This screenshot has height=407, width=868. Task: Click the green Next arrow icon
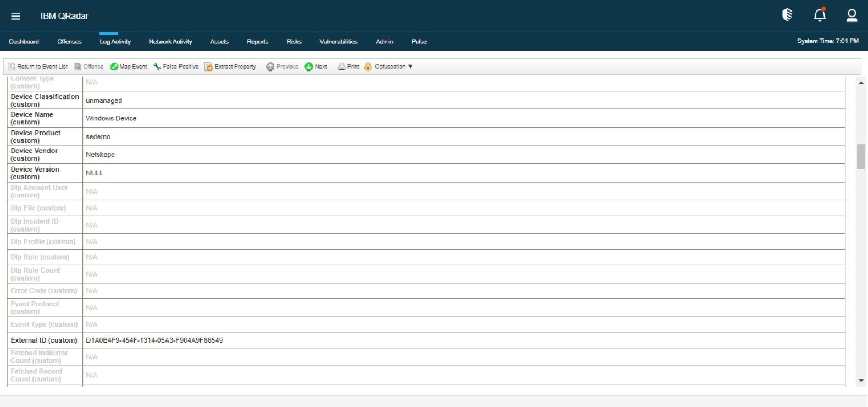tap(308, 67)
